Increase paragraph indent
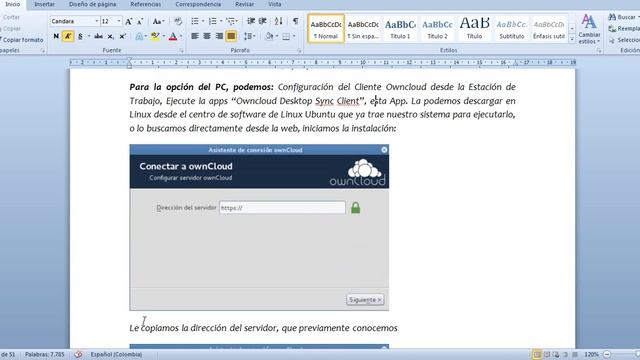Screen dimensions: 640x360 263,21
